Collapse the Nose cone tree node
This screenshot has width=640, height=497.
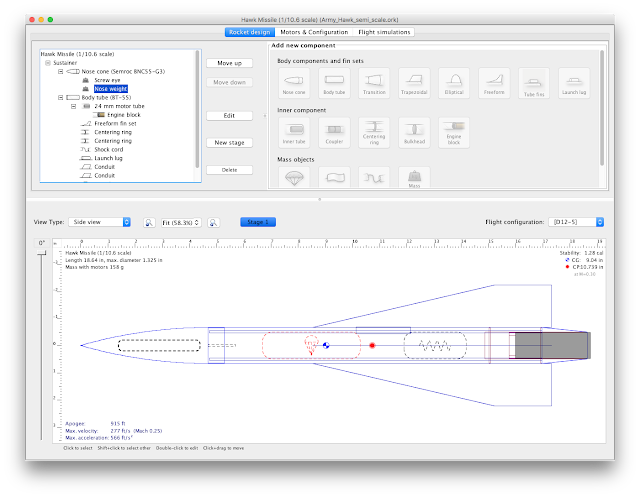[60, 71]
